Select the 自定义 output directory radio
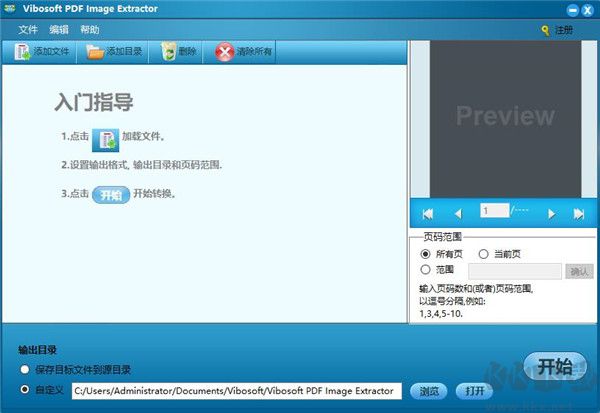 (x=25, y=390)
